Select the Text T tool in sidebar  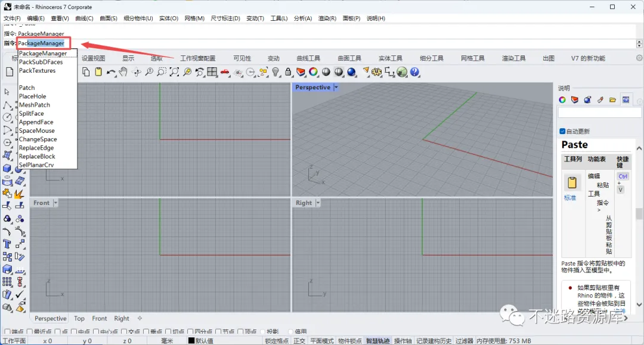pos(7,244)
